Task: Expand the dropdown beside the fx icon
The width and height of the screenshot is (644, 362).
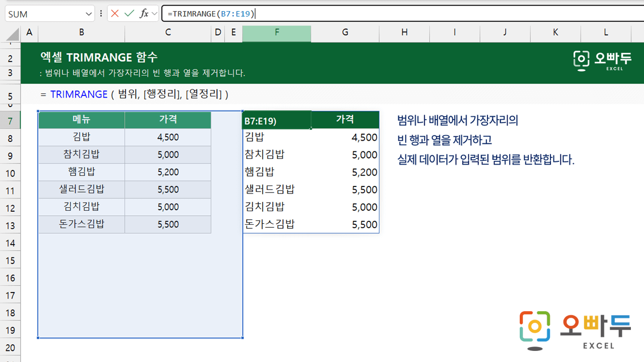Action: coord(154,14)
